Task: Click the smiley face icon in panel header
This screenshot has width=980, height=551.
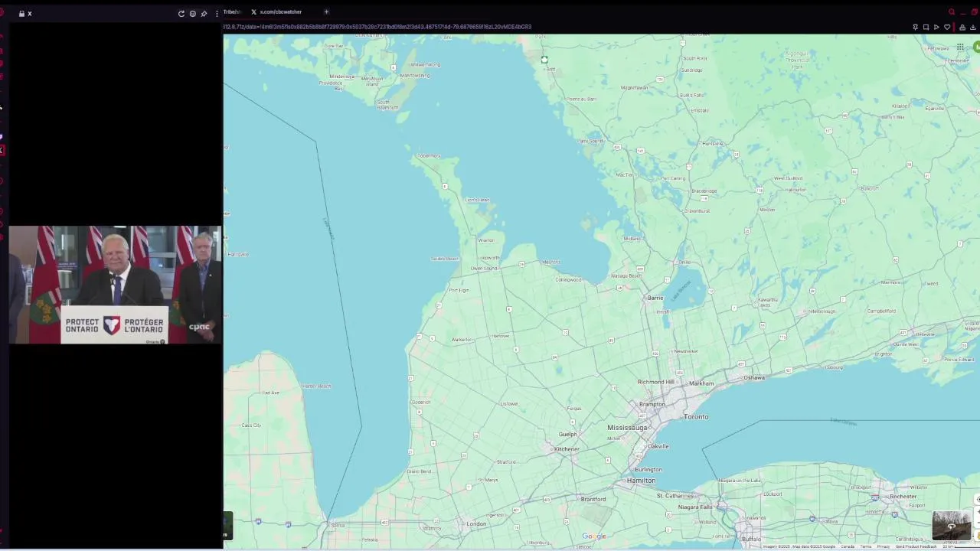Action: (x=192, y=14)
